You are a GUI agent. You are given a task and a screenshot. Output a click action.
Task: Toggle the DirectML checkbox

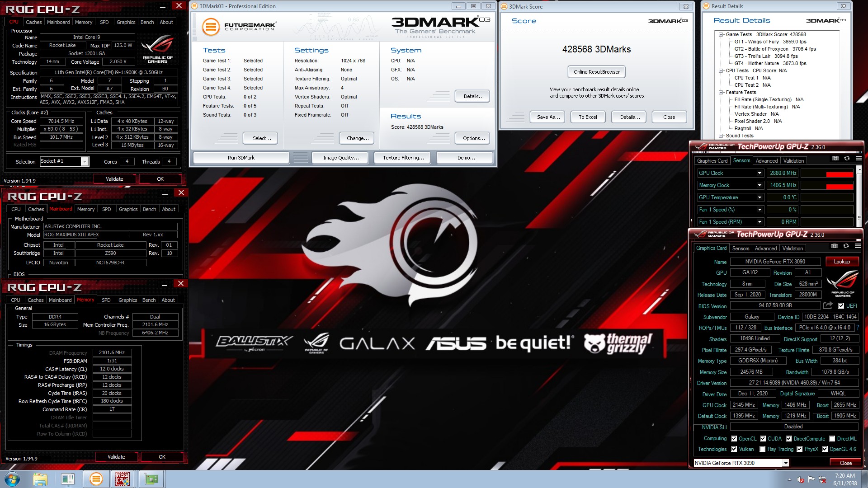832,439
